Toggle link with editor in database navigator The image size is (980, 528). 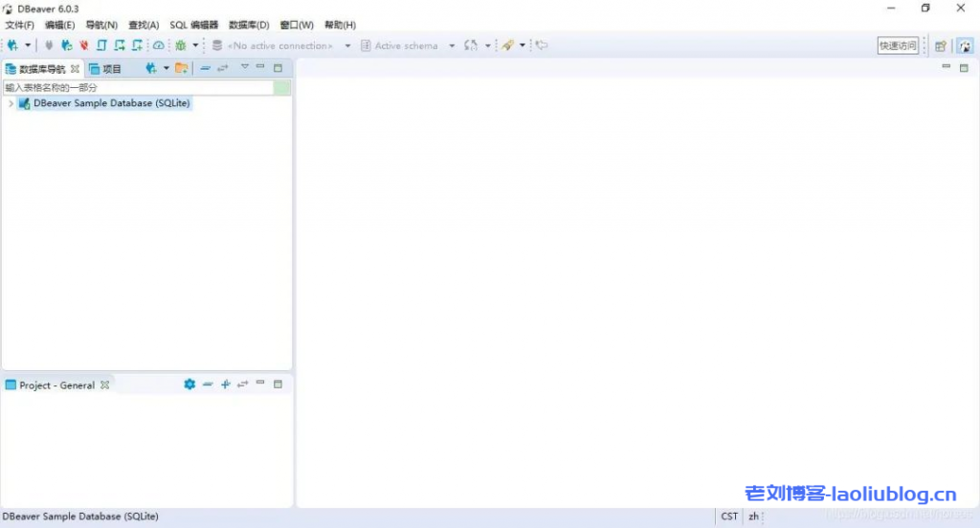coord(223,68)
